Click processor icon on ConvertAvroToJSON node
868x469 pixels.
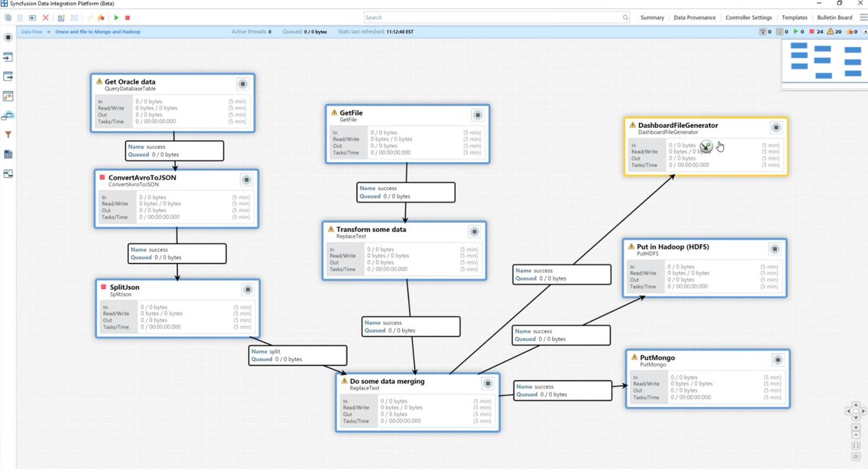(246, 180)
